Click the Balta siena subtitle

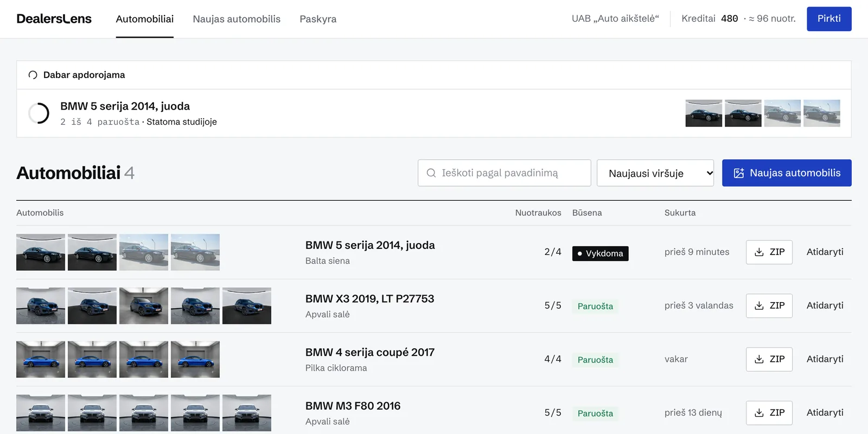coord(327,261)
